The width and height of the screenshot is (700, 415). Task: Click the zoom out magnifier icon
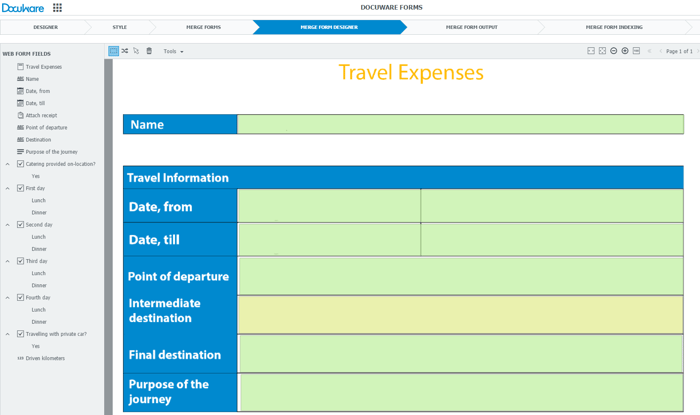coord(614,51)
